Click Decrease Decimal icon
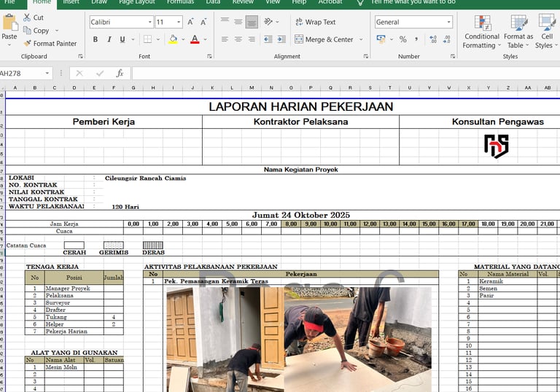560x392 pixels. tap(446, 39)
